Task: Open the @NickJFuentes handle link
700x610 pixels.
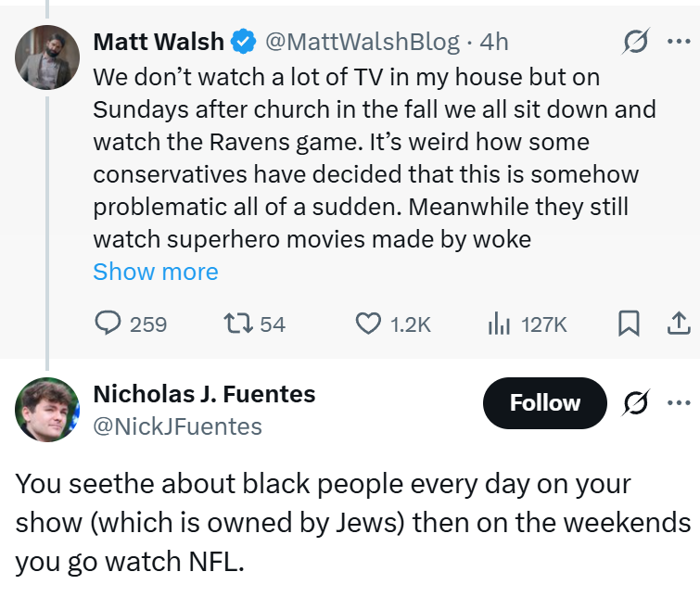Action: pyautogui.click(x=177, y=426)
